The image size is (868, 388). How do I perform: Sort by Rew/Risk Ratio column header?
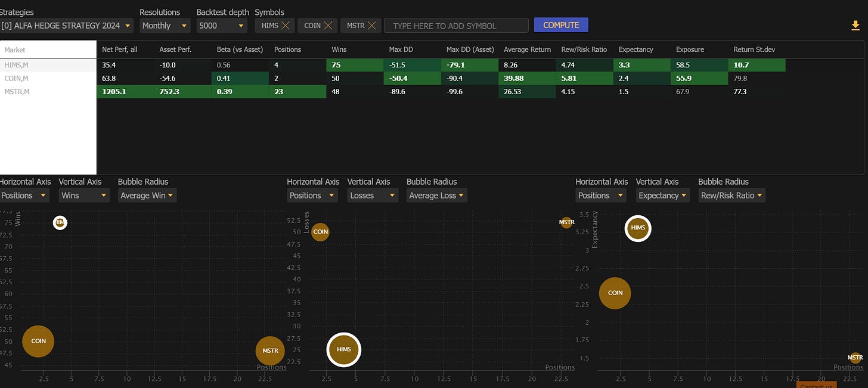[x=584, y=49]
